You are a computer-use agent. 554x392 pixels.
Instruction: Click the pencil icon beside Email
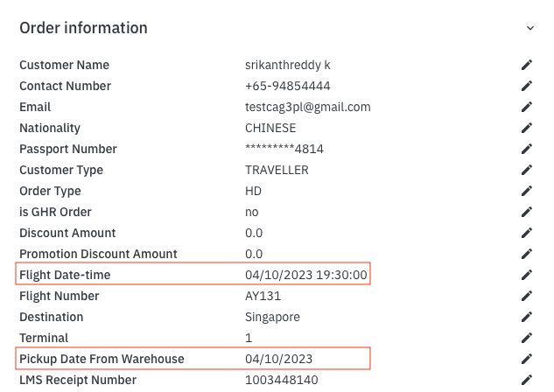pyautogui.click(x=527, y=107)
